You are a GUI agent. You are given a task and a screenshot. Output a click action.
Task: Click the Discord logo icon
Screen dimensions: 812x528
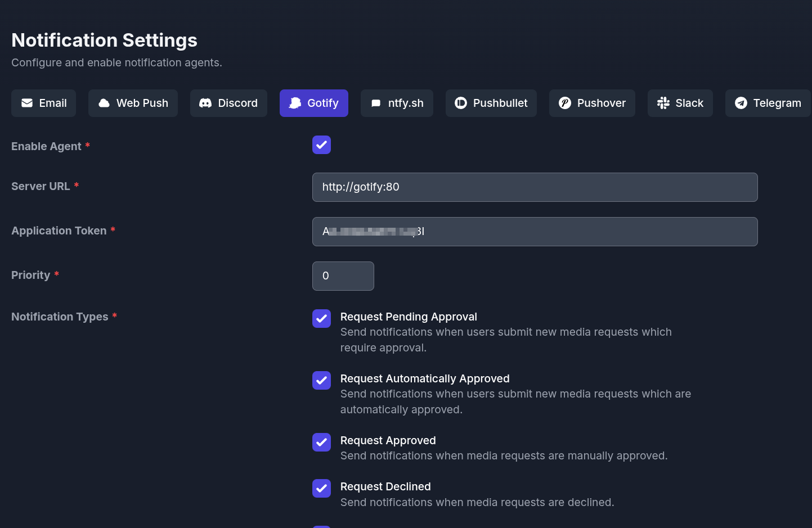click(205, 103)
